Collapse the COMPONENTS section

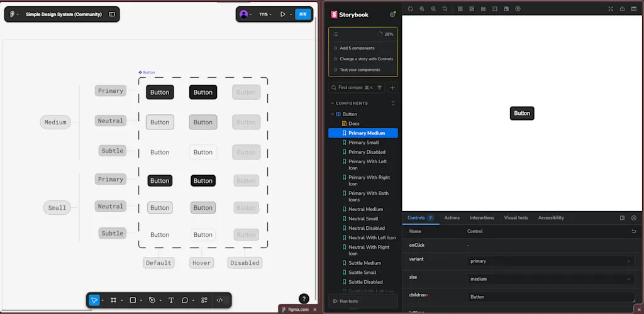coord(349,103)
